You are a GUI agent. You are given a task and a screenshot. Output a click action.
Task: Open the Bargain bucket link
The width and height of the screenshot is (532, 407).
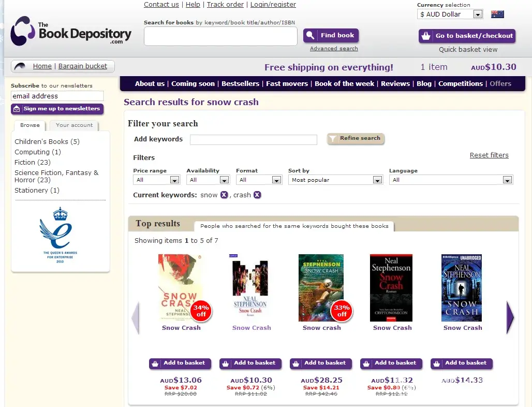pos(82,66)
